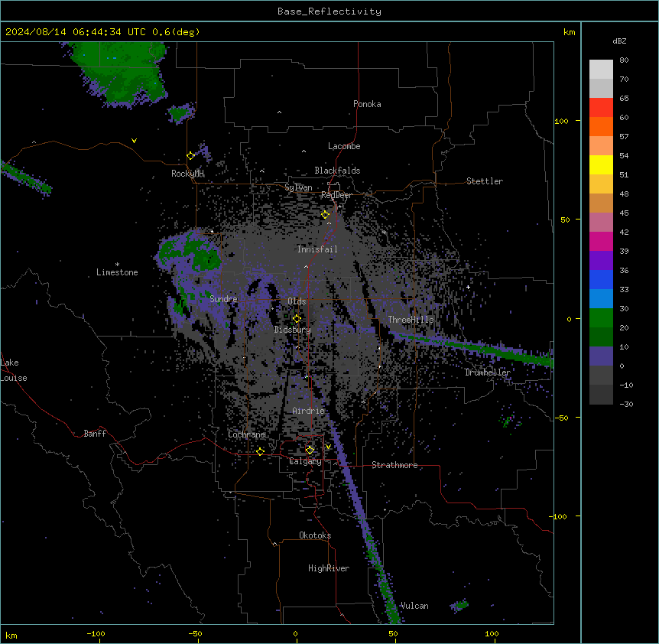Click the Vulcan label
This screenshot has height=644, width=659.
pyautogui.click(x=414, y=606)
